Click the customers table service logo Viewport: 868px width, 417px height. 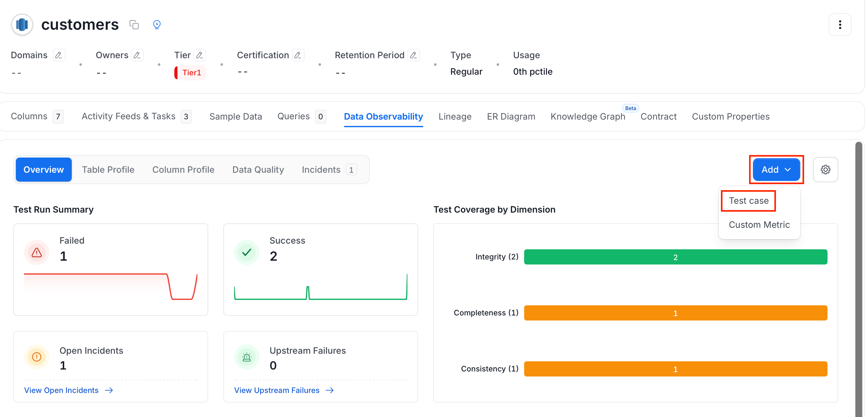pyautogui.click(x=22, y=25)
